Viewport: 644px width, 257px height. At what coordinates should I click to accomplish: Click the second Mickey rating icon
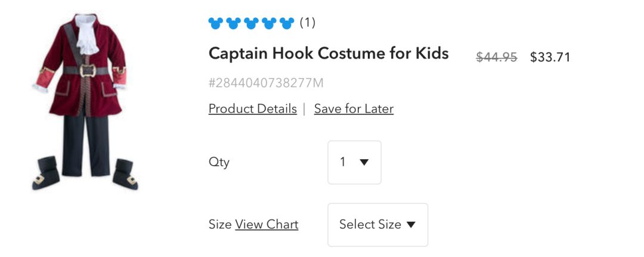point(234,23)
